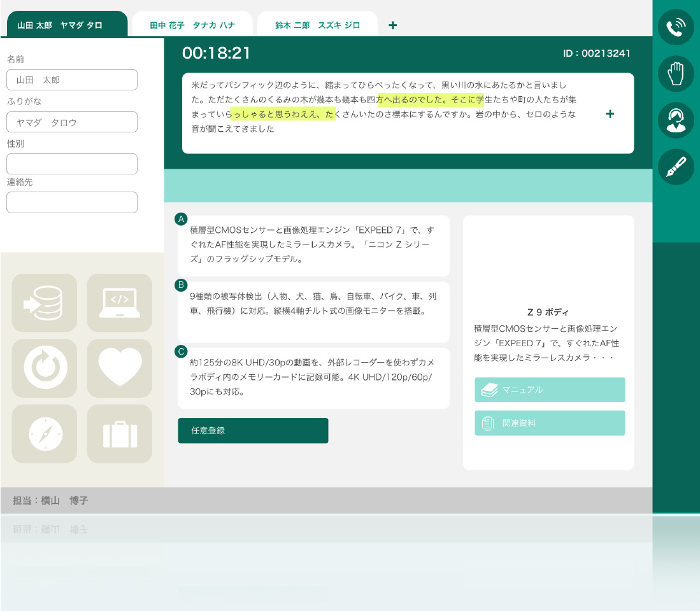Image resolution: width=700 pixels, height=611 pixels.
Task: Click the heart favorites tile
Action: [119, 368]
